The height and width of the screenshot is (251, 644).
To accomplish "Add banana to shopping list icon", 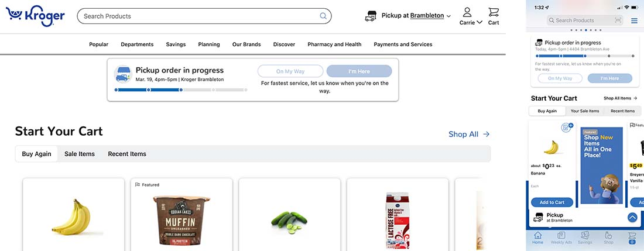I will [567, 128].
